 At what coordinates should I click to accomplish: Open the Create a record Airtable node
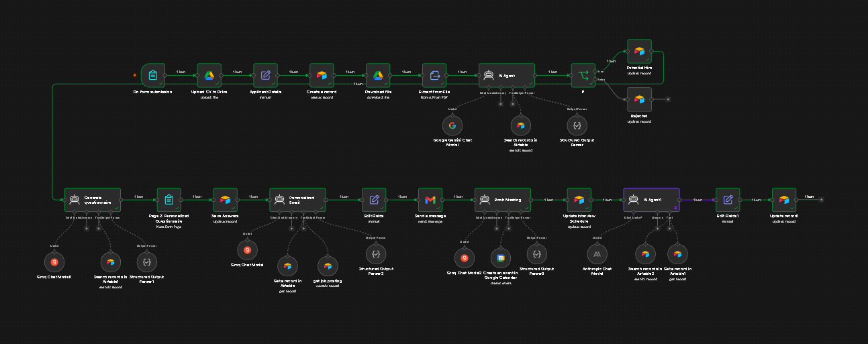coord(322,76)
